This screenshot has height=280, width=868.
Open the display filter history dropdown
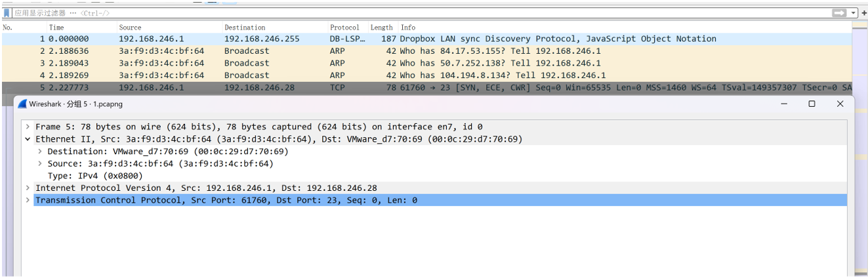coord(854,13)
